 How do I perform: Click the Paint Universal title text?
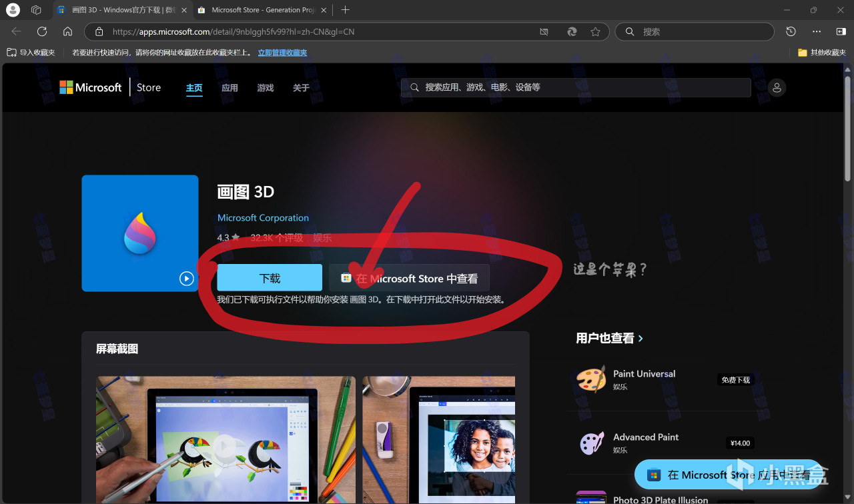click(x=644, y=374)
